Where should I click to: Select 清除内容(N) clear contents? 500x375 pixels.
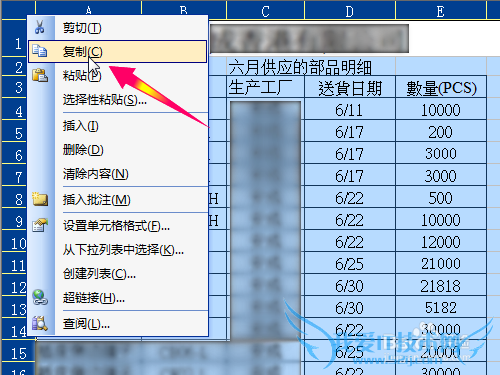(x=117, y=174)
